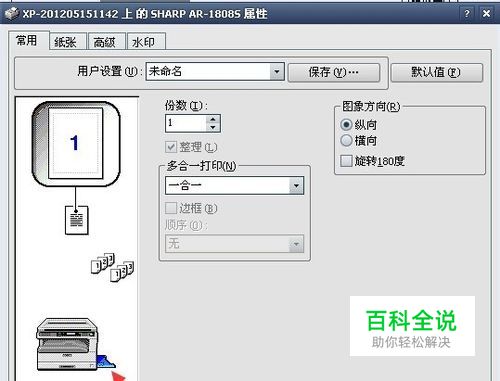The height and width of the screenshot is (381, 500).
Task: Expand the 多合一打印 dropdown showing 一合一
Action: pyautogui.click(x=235, y=186)
